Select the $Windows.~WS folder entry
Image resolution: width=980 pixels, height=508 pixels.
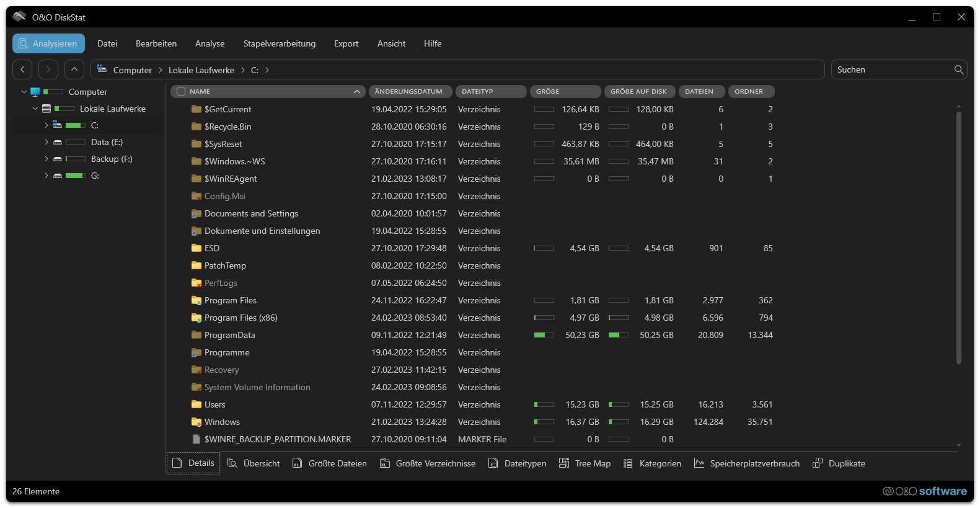click(234, 161)
